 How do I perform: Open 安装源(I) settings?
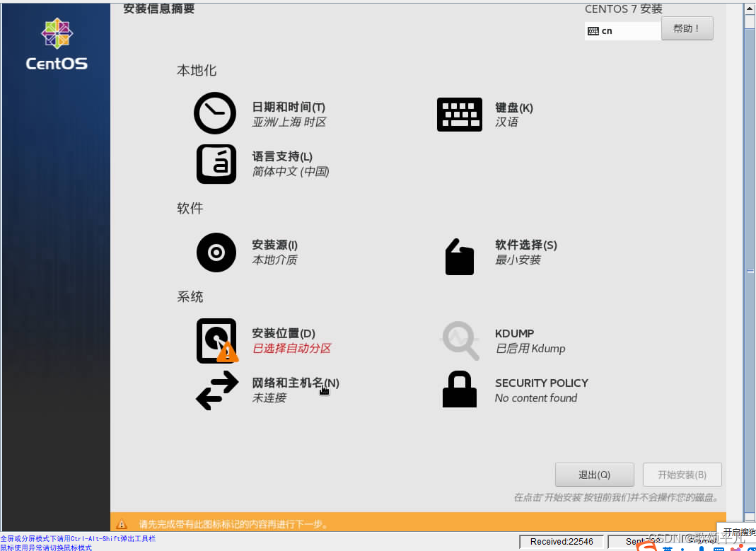pos(275,245)
